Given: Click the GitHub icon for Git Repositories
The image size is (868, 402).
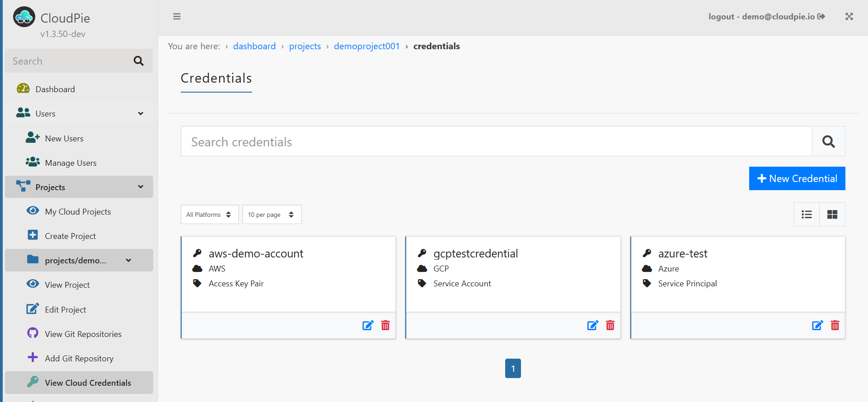Looking at the screenshot, I should tap(33, 333).
